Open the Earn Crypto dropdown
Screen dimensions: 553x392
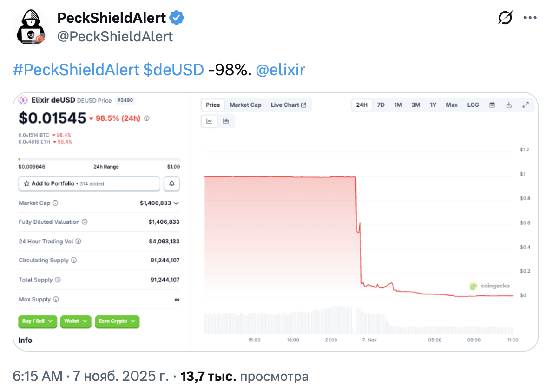[x=117, y=321]
